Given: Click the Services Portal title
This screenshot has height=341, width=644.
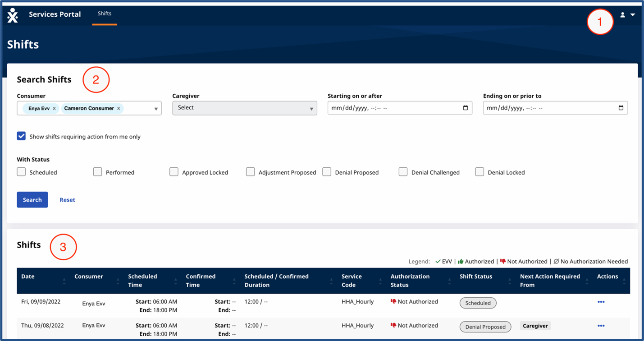Looking at the screenshot, I should [55, 14].
